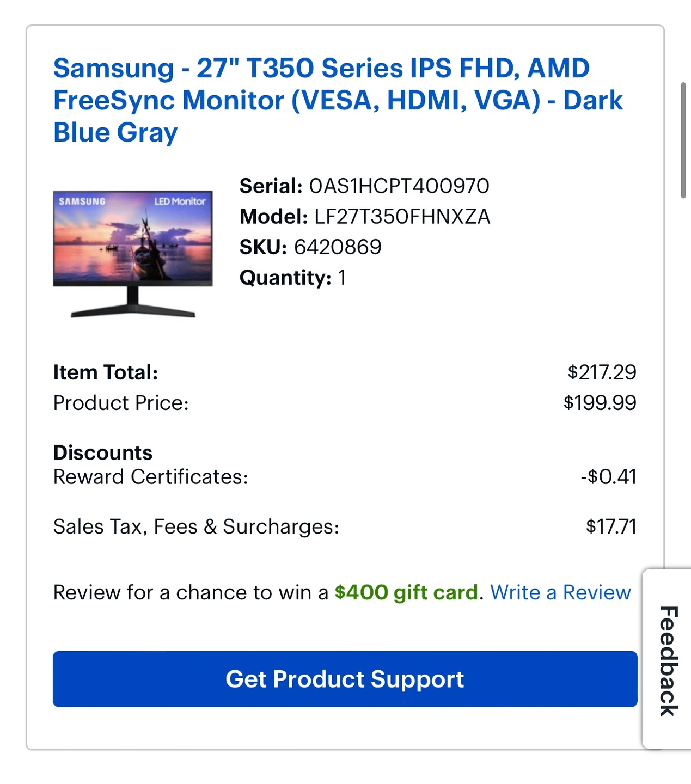Image resolution: width=691 pixels, height=784 pixels.
Task: Click the Quantity value of 1
Action: (x=342, y=278)
